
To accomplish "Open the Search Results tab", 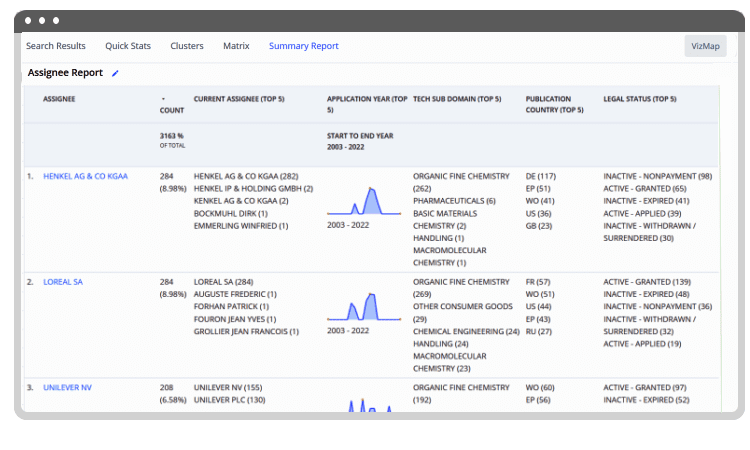I will [55, 46].
